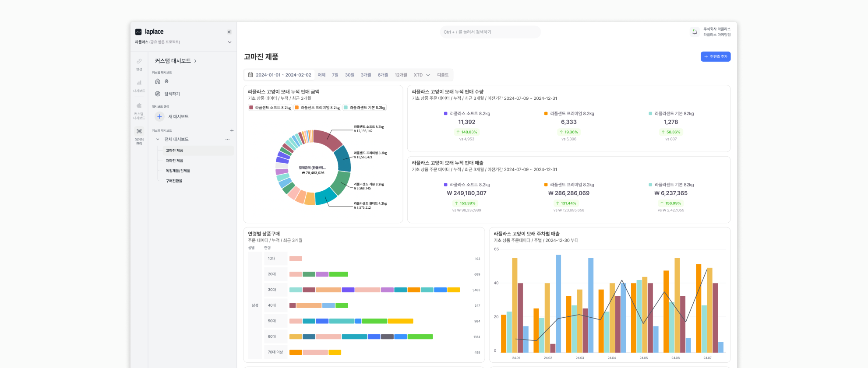Click the search field at the top

pyautogui.click(x=490, y=32)
